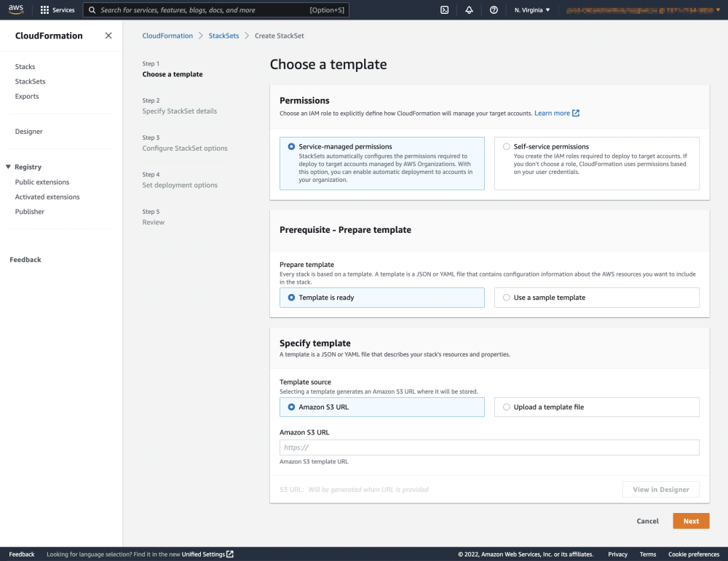The image size is (728, 561).
Task: Close the CloudFormation side navigation panel
Action: pyautogui.click(x=108, y=36)
